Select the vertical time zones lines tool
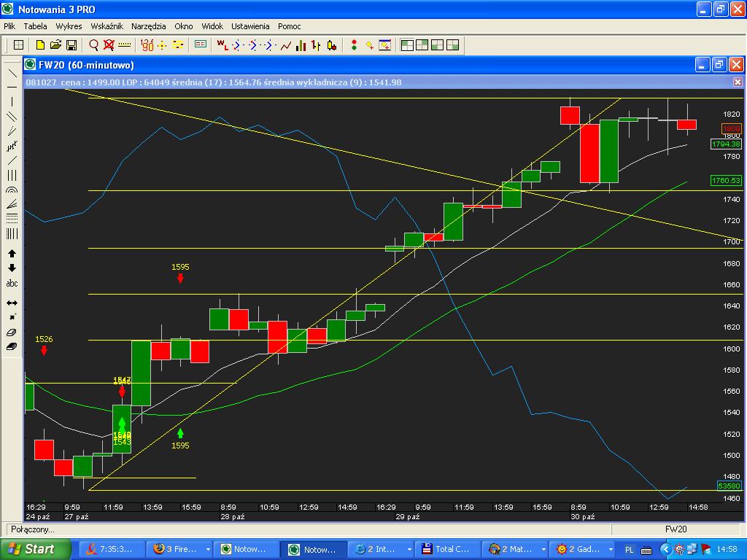Image resolution: width=747 pixels, height=560 pixels. pos(12,233)
